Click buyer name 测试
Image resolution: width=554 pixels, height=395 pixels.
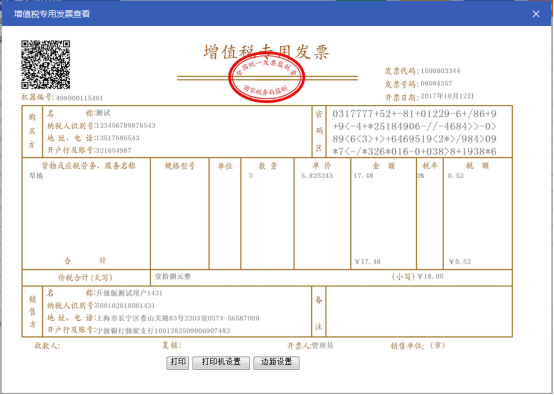(x=103, y=113)
